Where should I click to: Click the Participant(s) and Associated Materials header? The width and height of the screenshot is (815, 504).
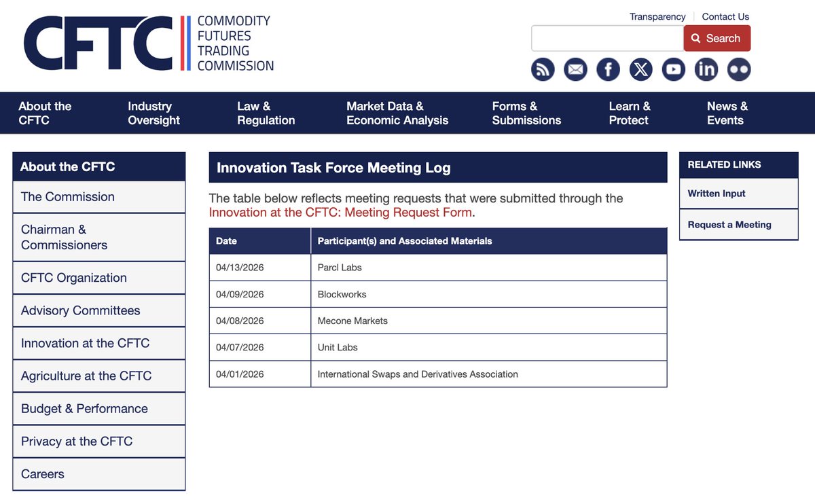489,241
